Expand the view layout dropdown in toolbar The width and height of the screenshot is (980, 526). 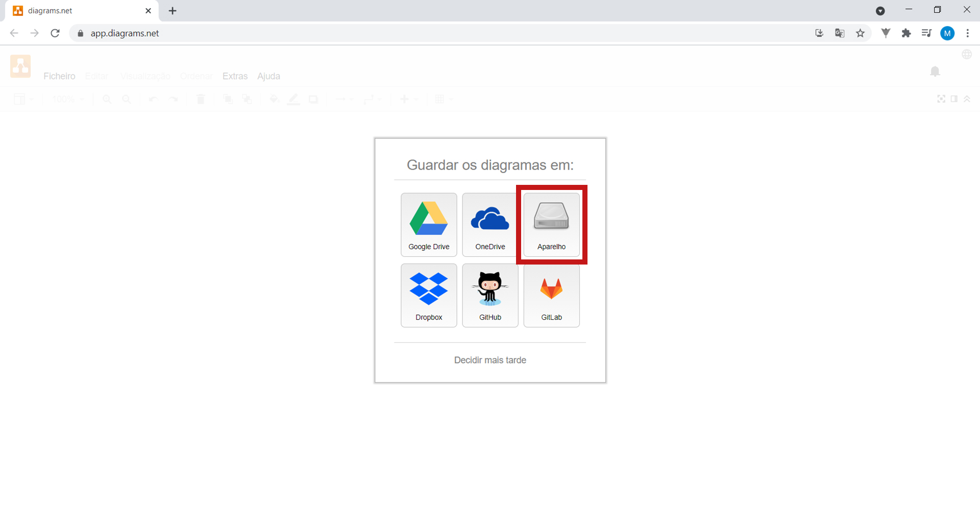[x=23, y=99]
